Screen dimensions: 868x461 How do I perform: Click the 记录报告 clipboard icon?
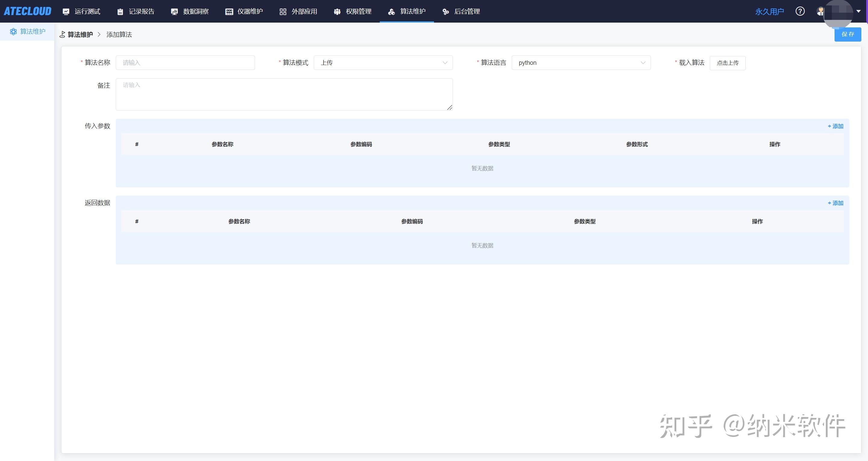tap(120, 12)
